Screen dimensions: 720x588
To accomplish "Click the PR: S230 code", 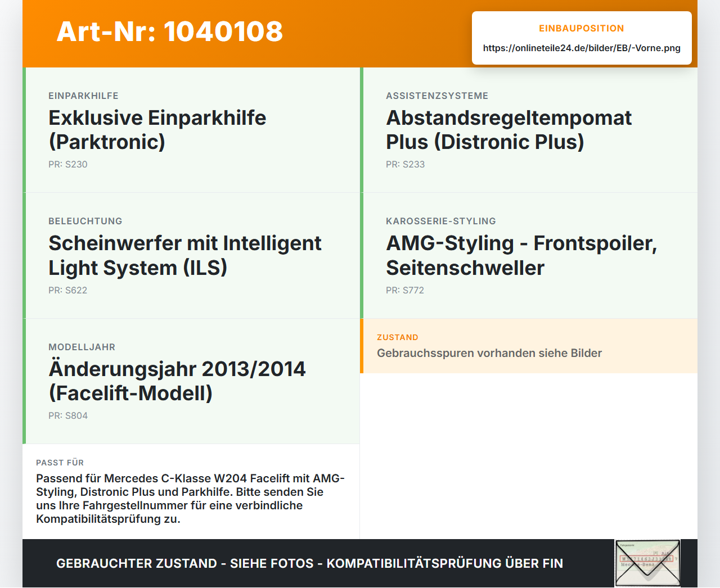I will pos(68,165).
